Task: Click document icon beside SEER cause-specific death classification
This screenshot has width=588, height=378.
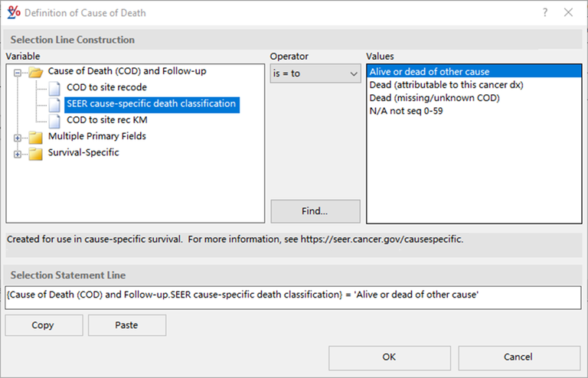Action: [x=54, y=104]
